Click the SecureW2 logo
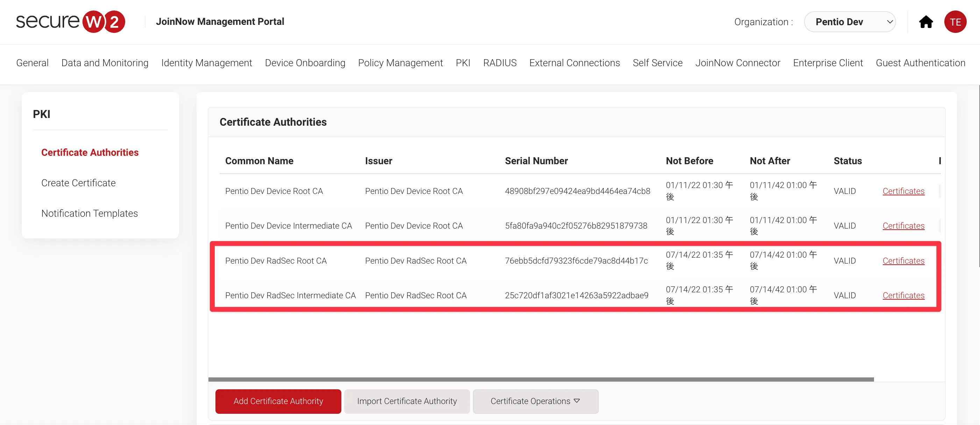Screen dimensions: 980x425 pos(70,22)
